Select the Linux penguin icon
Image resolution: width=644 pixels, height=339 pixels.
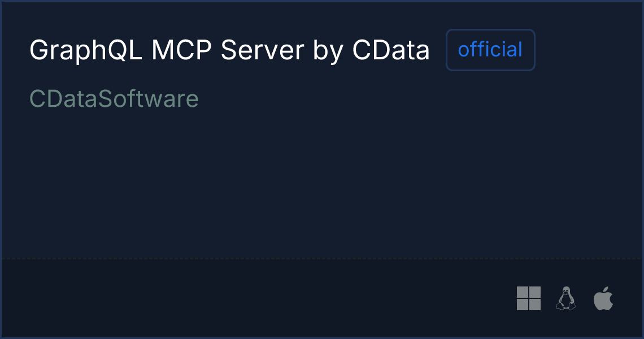point(566,298)
